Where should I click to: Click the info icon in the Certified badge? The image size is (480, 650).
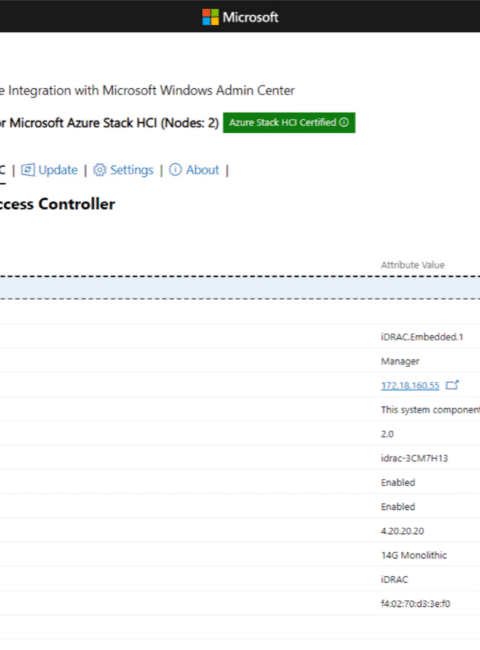344,122
